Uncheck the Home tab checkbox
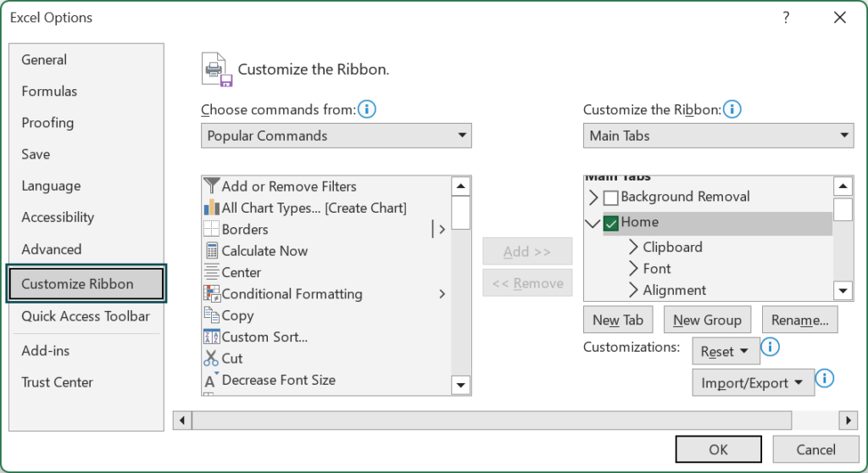This screenshot has height=473, width=868. tap(611, 224)
